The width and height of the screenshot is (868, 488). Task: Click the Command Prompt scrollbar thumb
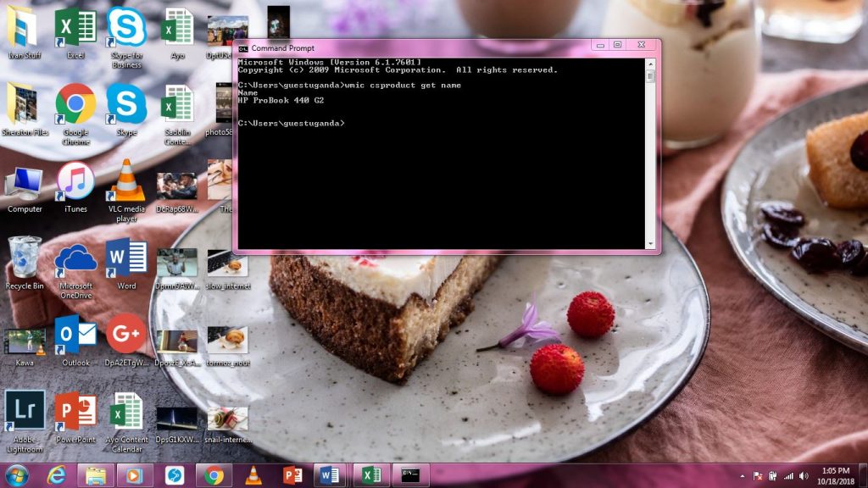coord(650,76)
